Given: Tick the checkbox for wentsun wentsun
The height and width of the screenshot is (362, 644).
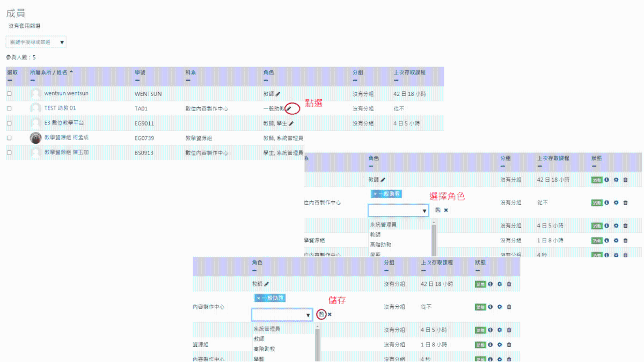Looking at the screenshot, I should pos(9,94).
